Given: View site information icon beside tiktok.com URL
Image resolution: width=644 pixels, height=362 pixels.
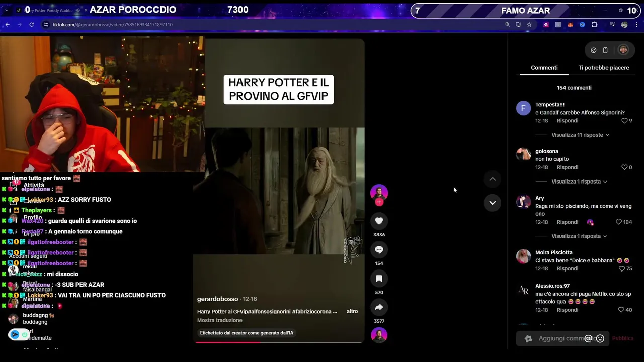Looking at the screenshot, I should click(46, 24).
